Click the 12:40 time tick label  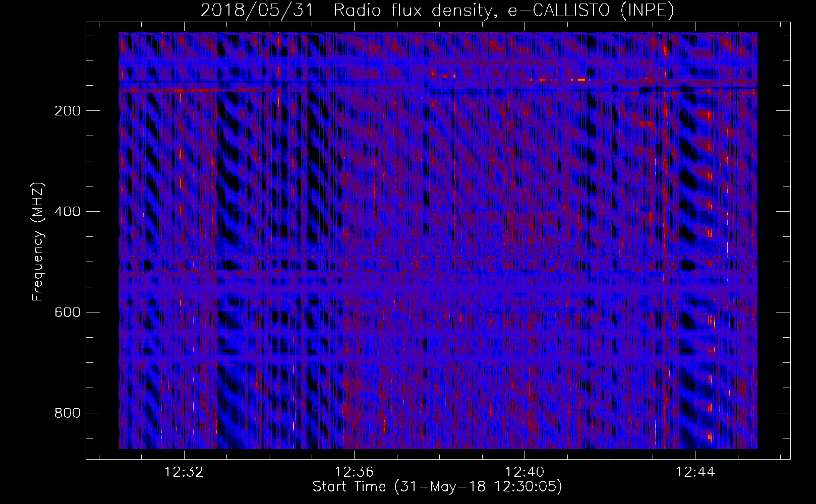(x=524, y=472)
